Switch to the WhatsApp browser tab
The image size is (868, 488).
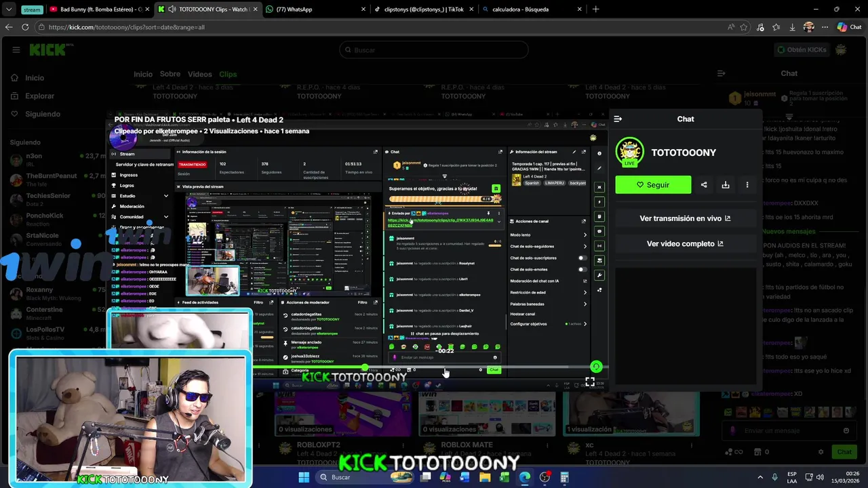pos(315,9)
